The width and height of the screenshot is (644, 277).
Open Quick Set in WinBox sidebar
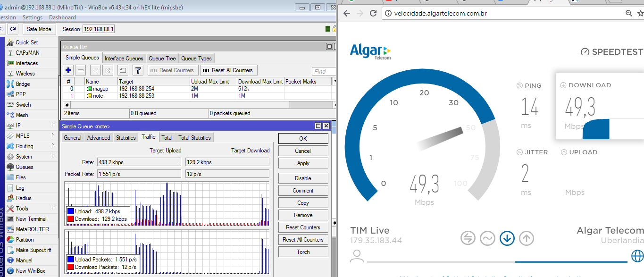coord(26,42)
